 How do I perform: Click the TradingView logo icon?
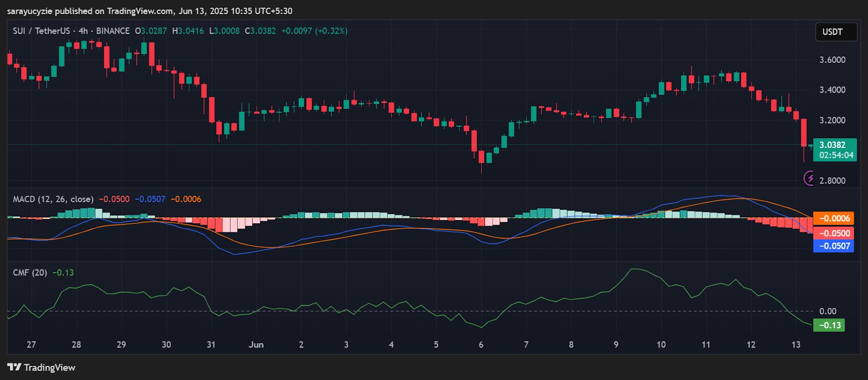click(x=14, y=367)
